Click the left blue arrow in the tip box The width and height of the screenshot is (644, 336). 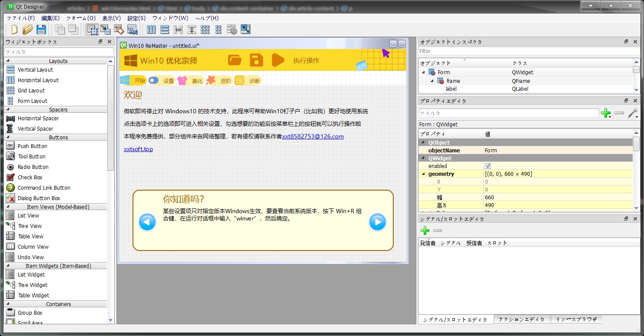[x=147, y=222]
